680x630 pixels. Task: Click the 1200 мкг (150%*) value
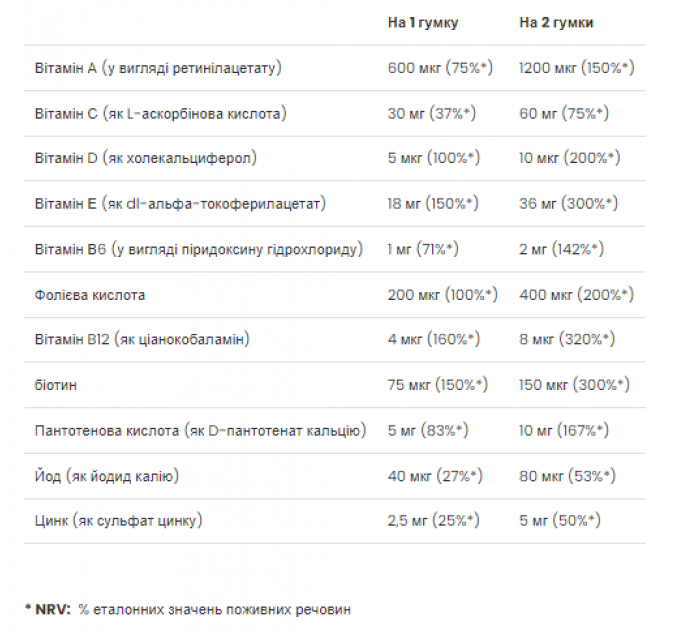[577, 68]
